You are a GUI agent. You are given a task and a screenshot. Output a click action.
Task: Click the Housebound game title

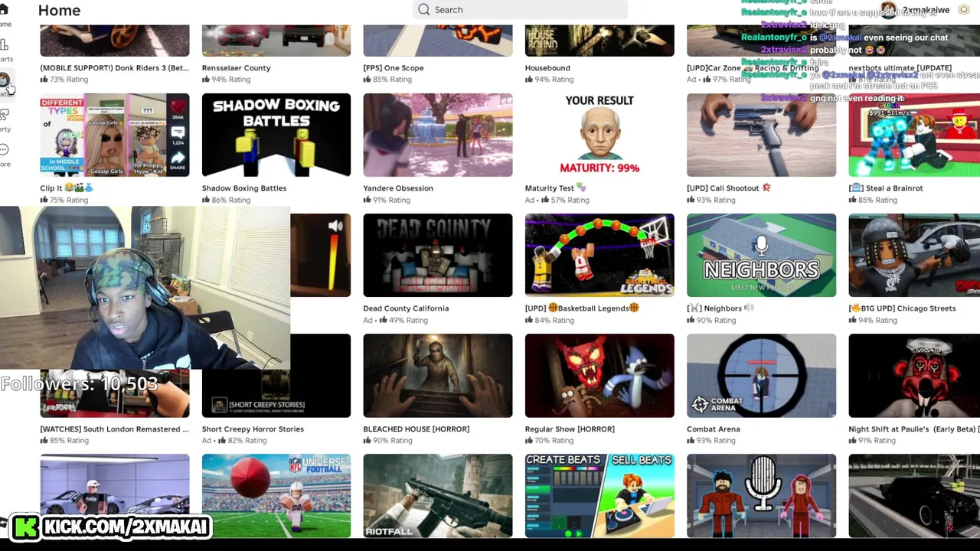(x=547, y=68)
